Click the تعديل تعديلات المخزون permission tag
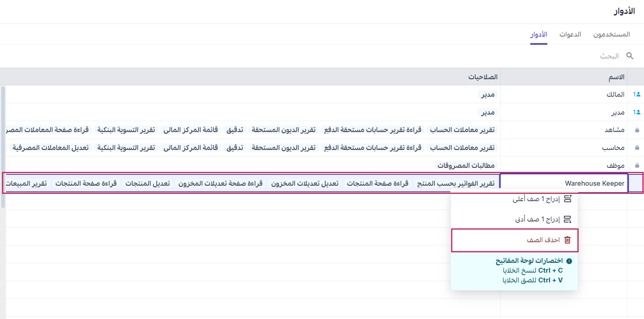644x319 pixels. [305, 184]
